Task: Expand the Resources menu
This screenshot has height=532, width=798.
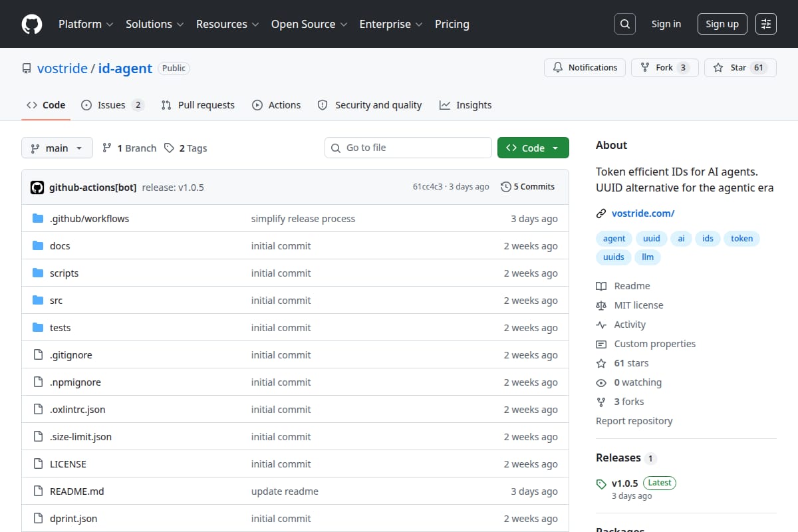Action: [x=227, y=24]
